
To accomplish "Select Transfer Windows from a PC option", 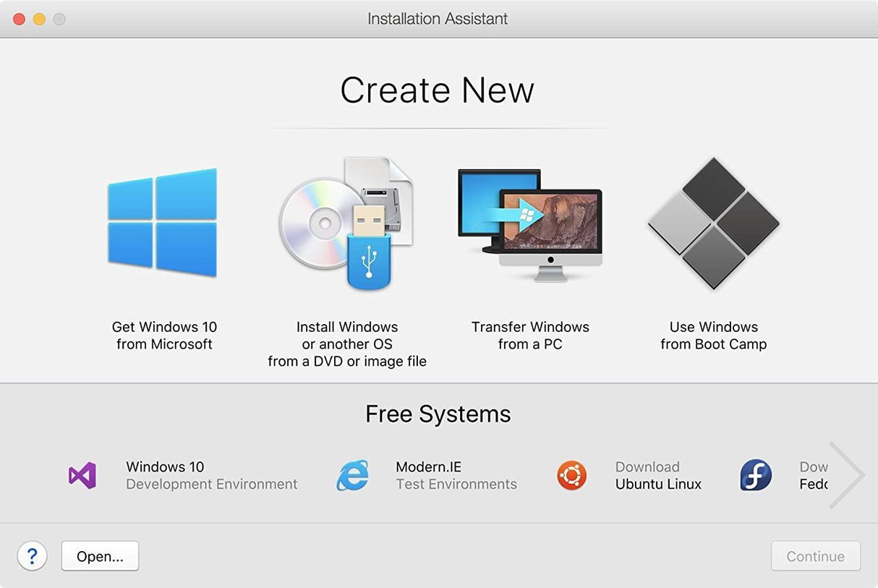I will point(530,336).
